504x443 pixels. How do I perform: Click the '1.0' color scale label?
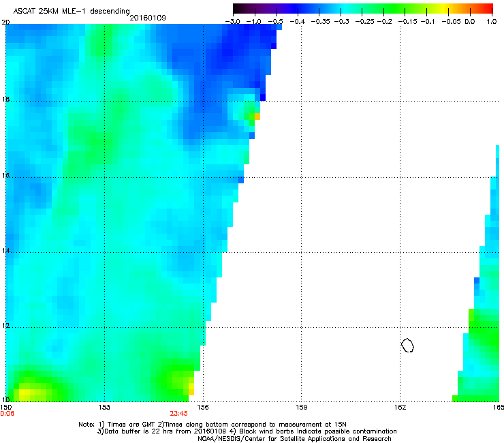pyautogui.click(x=492, y=22)
